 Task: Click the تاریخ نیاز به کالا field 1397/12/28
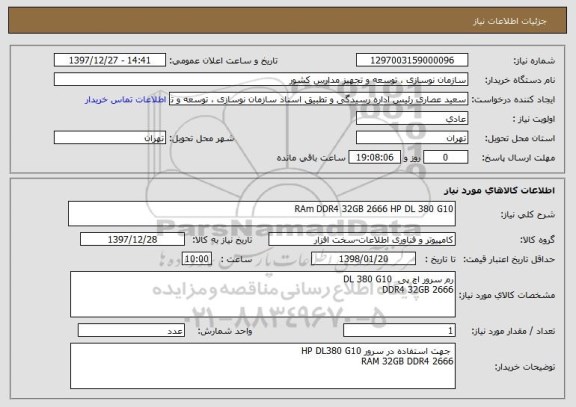tap(132, 239)
